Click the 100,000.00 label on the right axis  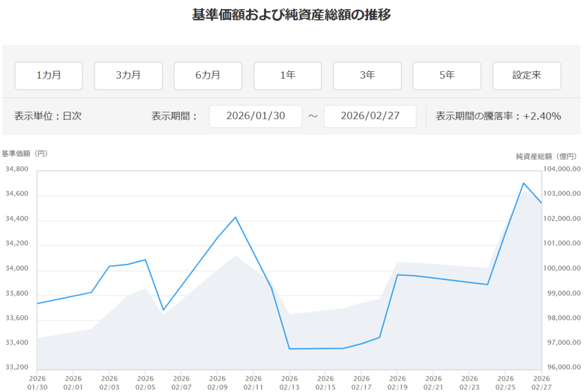[562, 269]
